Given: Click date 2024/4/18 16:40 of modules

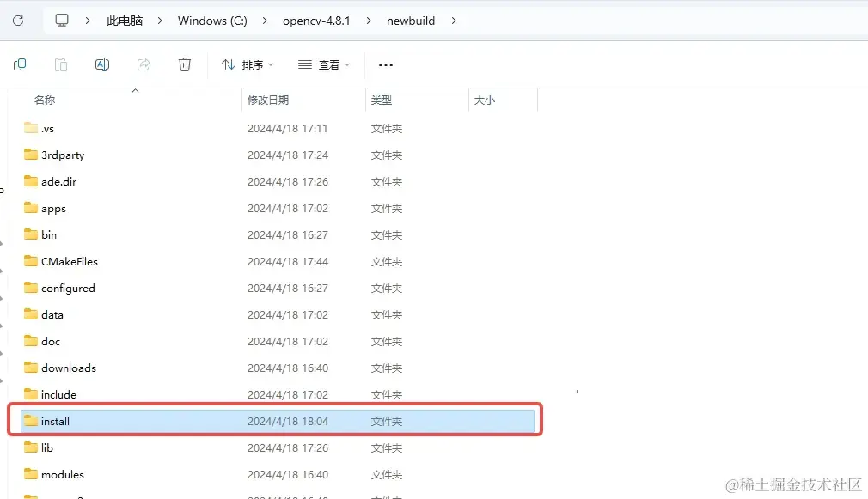Looking at the screenshot, I should coord(288,474).
